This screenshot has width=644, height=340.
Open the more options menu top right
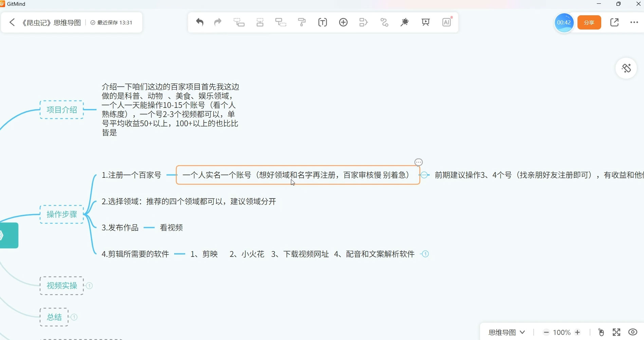(x=634, y=22)
